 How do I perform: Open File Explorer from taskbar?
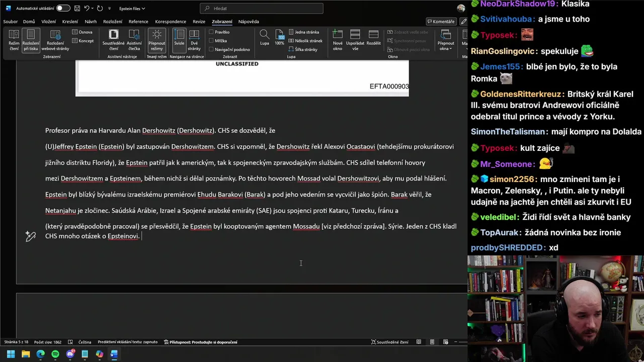click(26, 354)
